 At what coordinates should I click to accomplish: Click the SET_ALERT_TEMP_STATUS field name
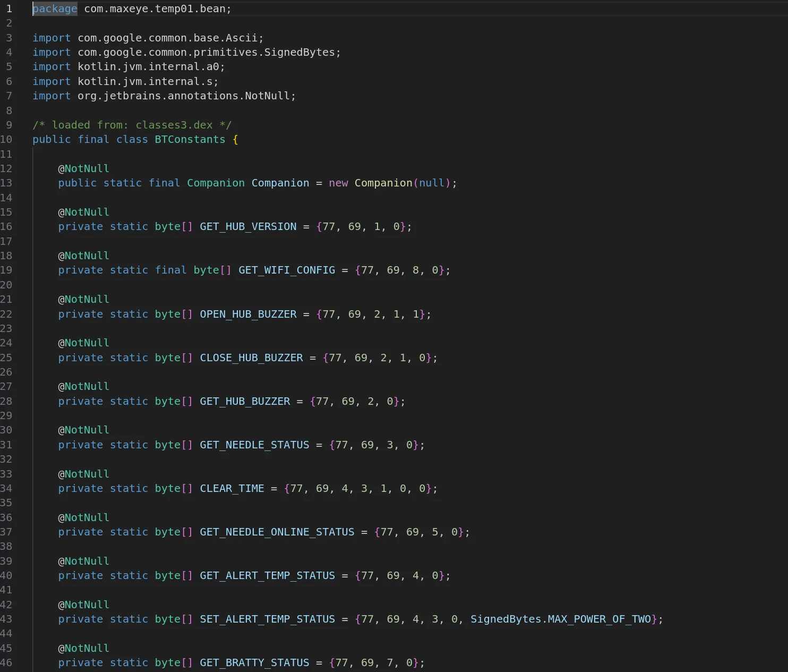pos(268,619)
